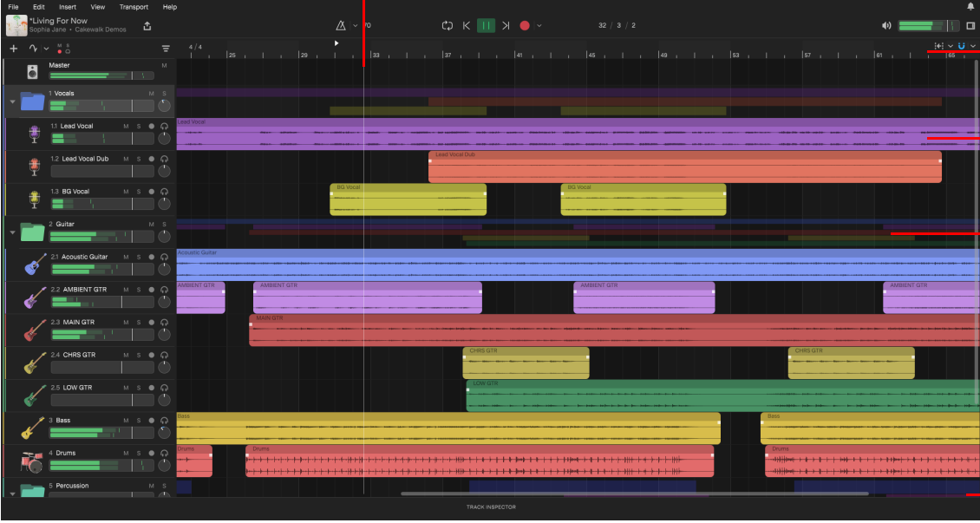The height and width of the screenshot is (523, 980).
Task: Collapse the Guitar folder track
Action: click(12, 232)
